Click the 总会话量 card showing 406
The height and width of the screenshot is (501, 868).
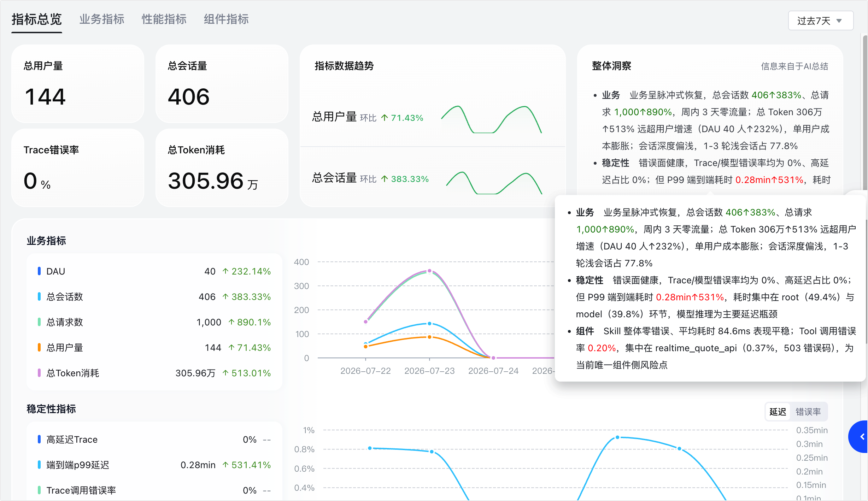(x=222, y=83)
